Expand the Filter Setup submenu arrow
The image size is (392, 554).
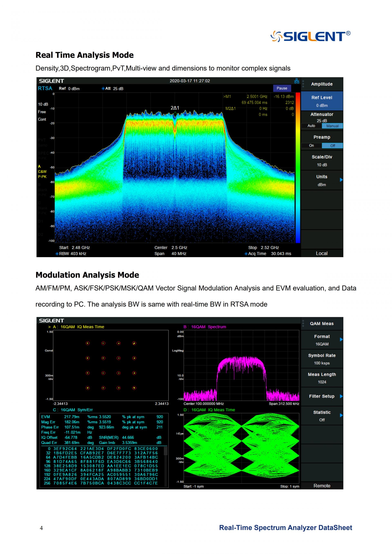341,396
